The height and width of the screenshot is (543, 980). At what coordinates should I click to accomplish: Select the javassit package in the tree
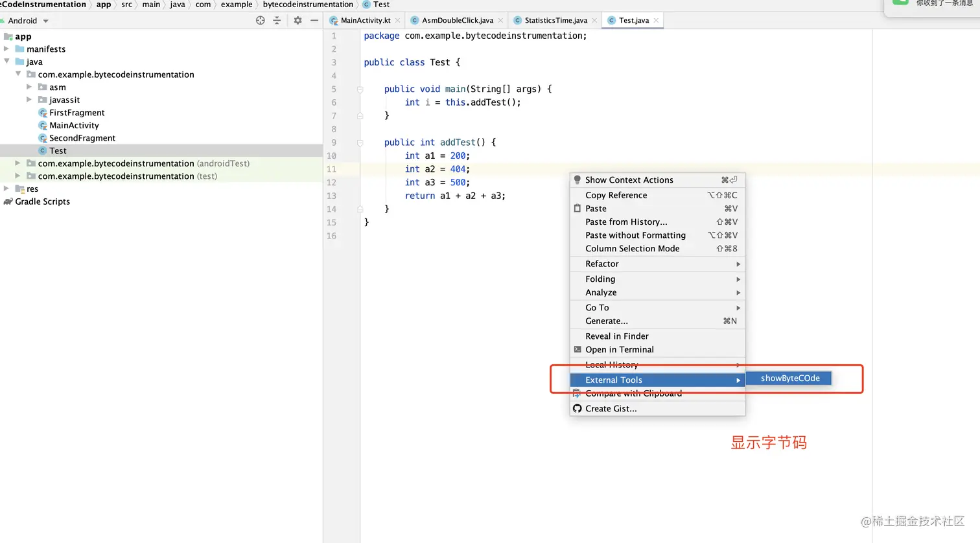coord(161,100)
